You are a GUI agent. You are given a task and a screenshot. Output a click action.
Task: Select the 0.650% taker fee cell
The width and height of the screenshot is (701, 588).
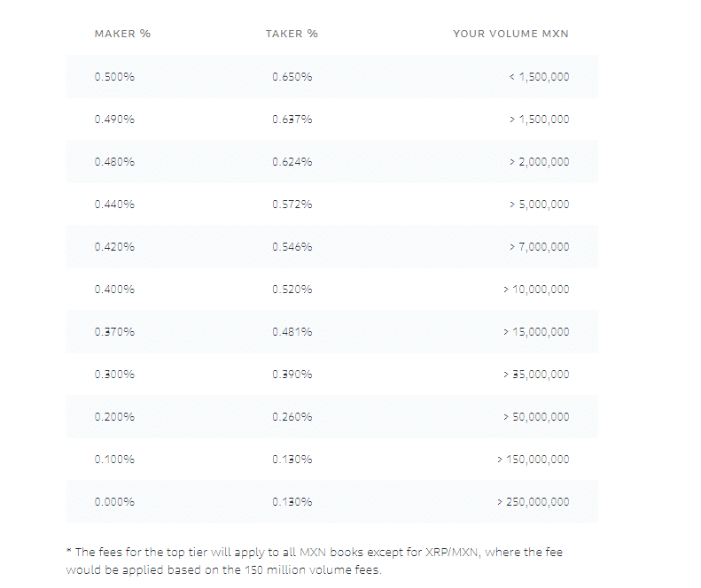pyautogui.click(x=292, y=77)
